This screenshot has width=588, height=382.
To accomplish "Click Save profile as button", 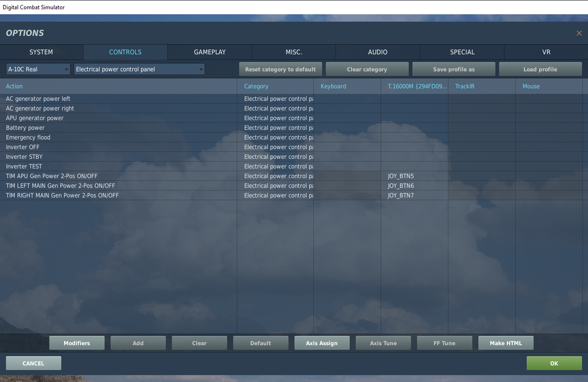I will click(x=454, y=69).
